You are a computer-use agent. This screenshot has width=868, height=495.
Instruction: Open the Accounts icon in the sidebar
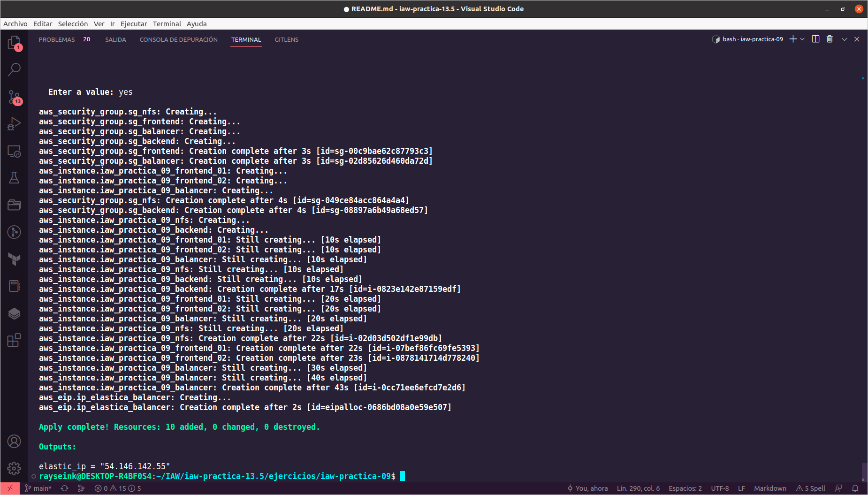click(14, 441)
